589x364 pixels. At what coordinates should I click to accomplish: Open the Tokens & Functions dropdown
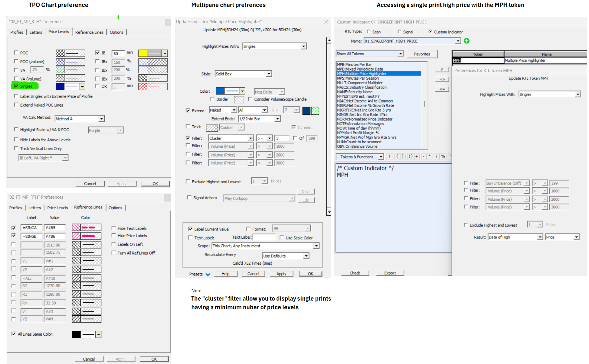[360, 157]
